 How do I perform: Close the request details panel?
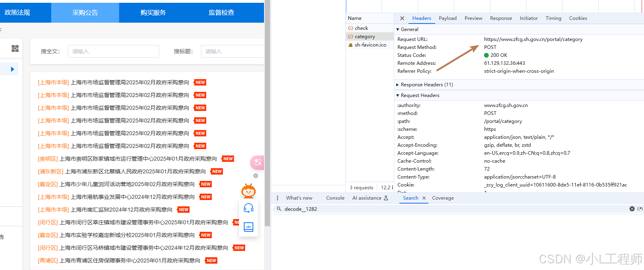pyautogui.click(x=402, y=18)
